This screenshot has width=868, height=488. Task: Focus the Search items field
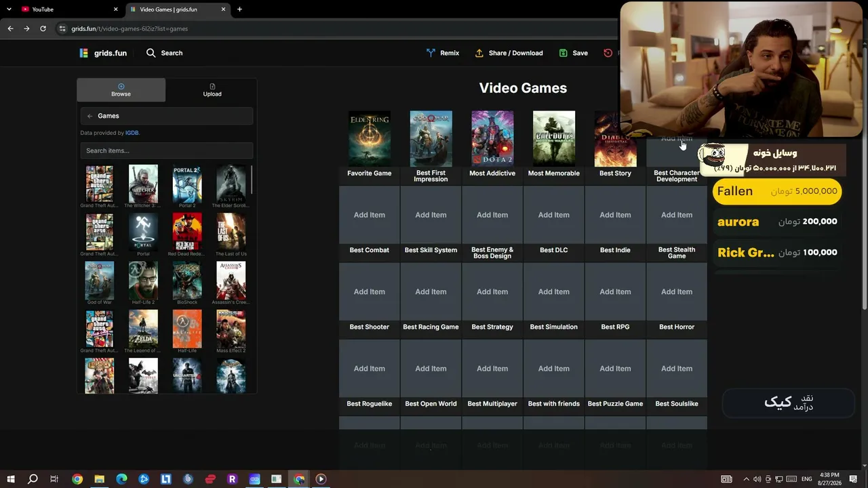[x=166, y=150]
